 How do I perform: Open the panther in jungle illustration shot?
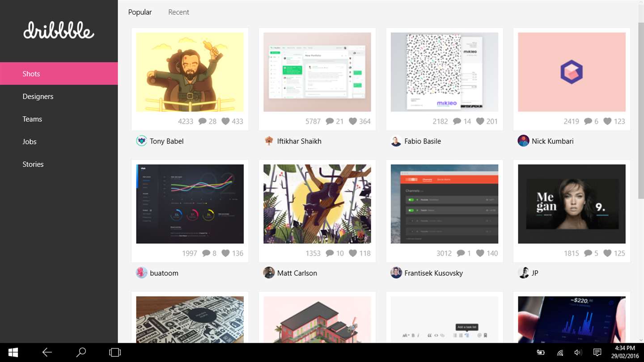click(x=317, y=204)
